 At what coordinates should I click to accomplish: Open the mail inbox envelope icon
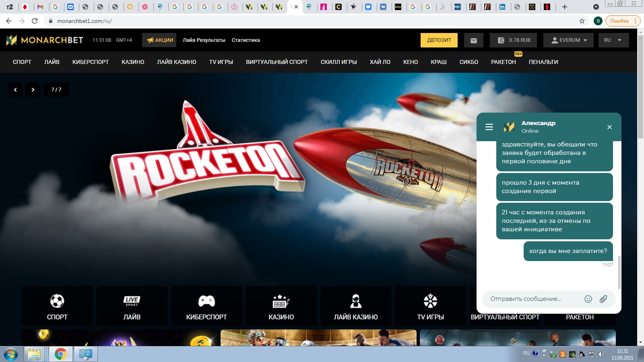(x=474, y=40)
